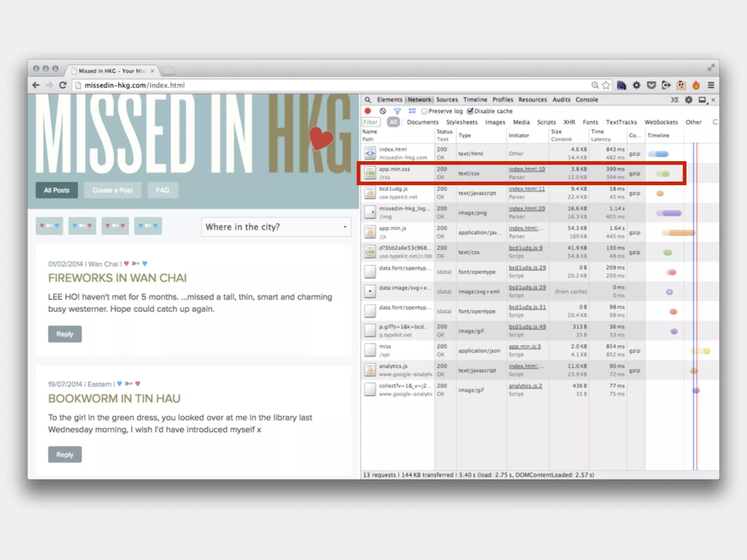The height and width of the screenshot is (560, 747).
Task: Toggle large request rows list view
Action: point(412,111)
